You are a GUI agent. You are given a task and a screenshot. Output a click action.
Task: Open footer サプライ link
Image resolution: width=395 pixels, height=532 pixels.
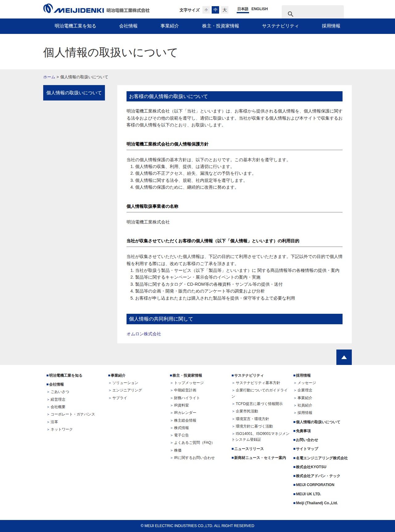119,398
